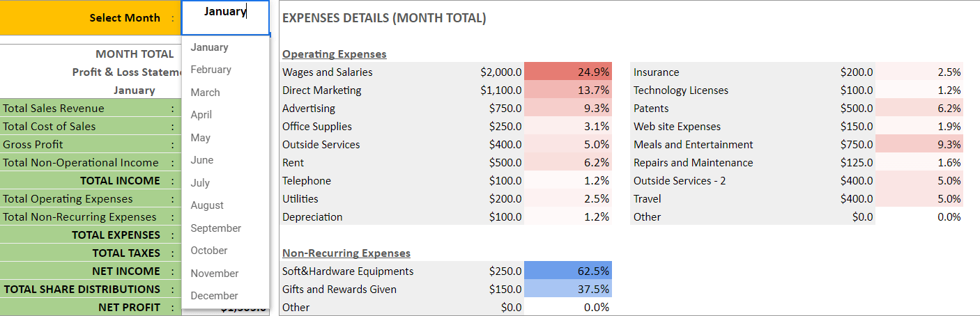Select the Office Supplies label cell
Image resolution: width=980 pixels, height=316 pixels.
click(x=317, y=127)
